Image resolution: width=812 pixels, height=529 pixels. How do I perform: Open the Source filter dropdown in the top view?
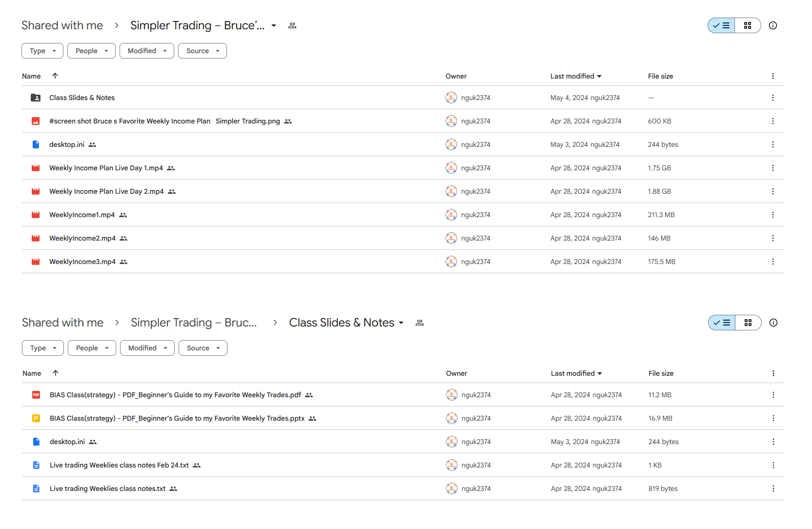tap(203, 51)
